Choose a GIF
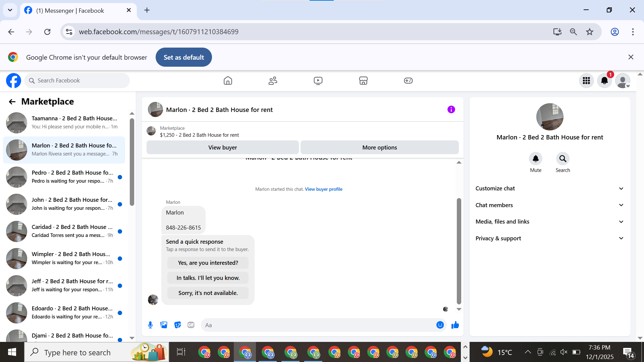This screenshot has width=644, height=362. pyautogui.click(x=191, y=325)
